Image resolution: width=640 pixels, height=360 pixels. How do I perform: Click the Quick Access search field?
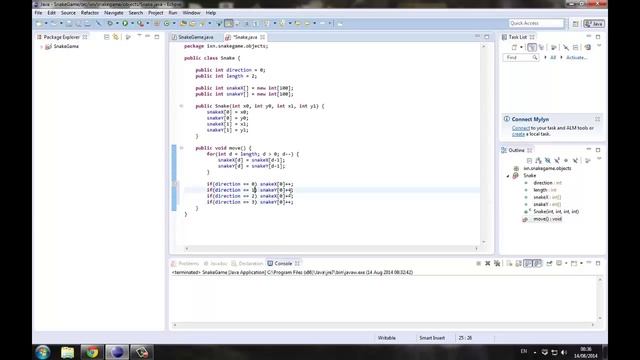(536, 23)
